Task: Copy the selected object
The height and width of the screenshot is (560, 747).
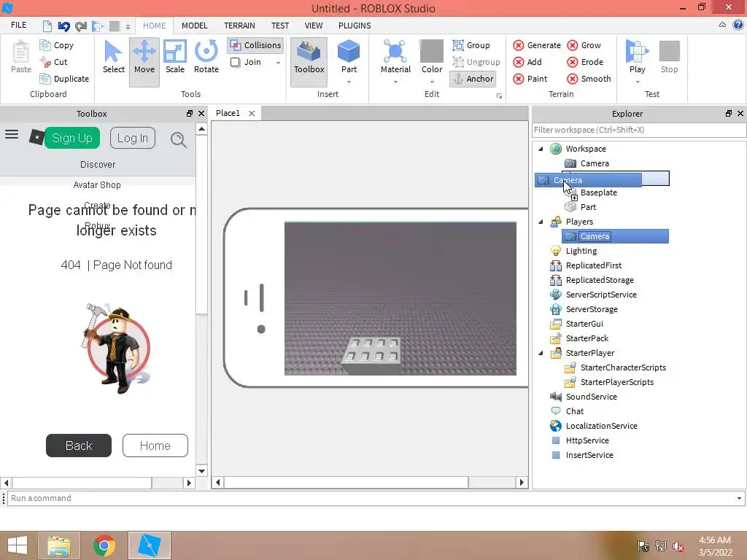Action: pos(57,45)
